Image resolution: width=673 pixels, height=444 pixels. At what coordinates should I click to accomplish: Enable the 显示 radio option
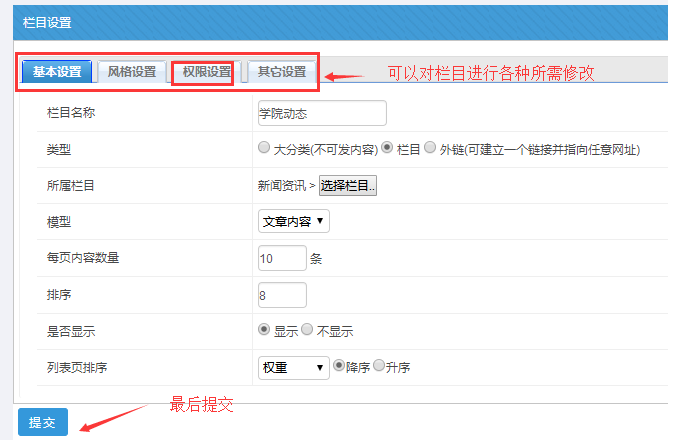(265, 330)
